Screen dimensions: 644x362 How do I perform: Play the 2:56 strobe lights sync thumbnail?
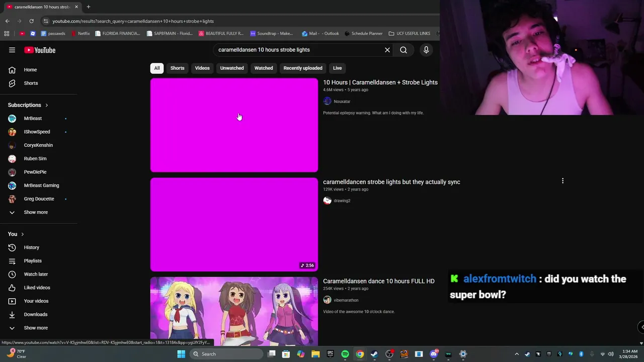coord(234,224)
